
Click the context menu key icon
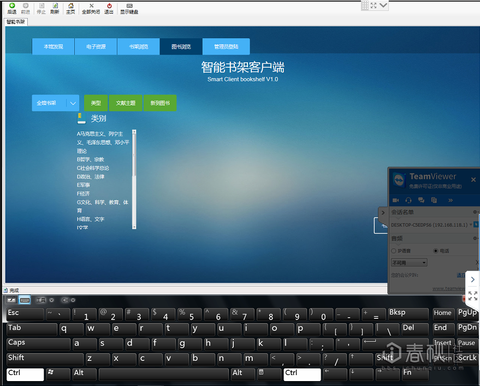pyautogui.click(x=262, y=372)
